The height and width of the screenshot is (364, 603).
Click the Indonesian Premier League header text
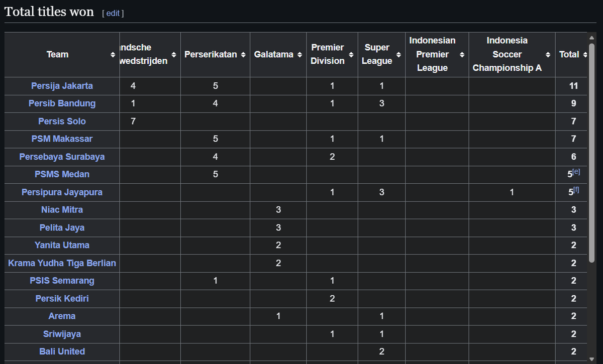click(432, 54)
